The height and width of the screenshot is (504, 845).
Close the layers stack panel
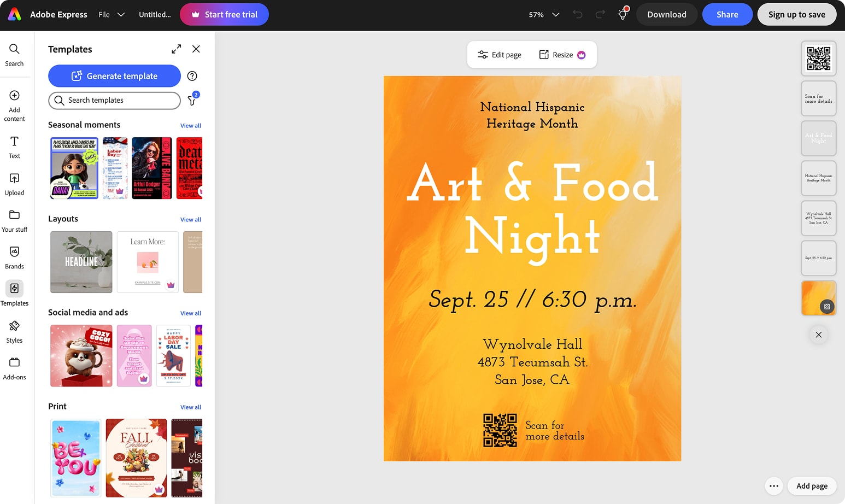click(818, 335)
